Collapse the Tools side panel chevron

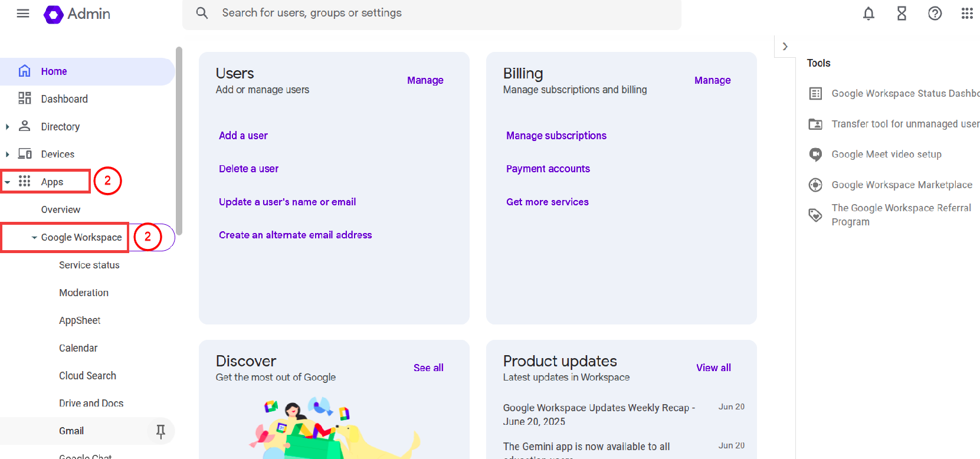coord(785,46)
